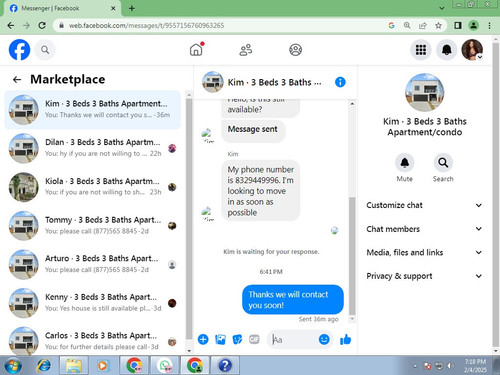Click the address bar URL
Image resolution: width=500 pixels, height=375 pixels.
(x=147, y=25)
